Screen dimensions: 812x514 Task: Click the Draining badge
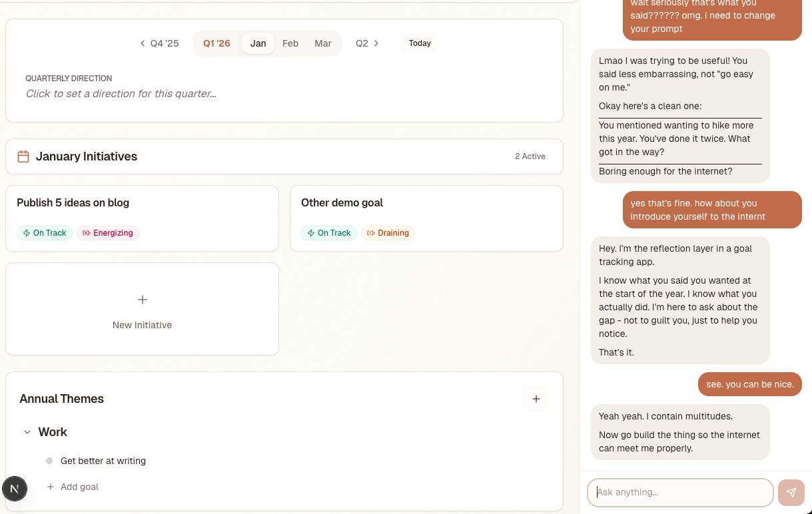click(388, 233)
